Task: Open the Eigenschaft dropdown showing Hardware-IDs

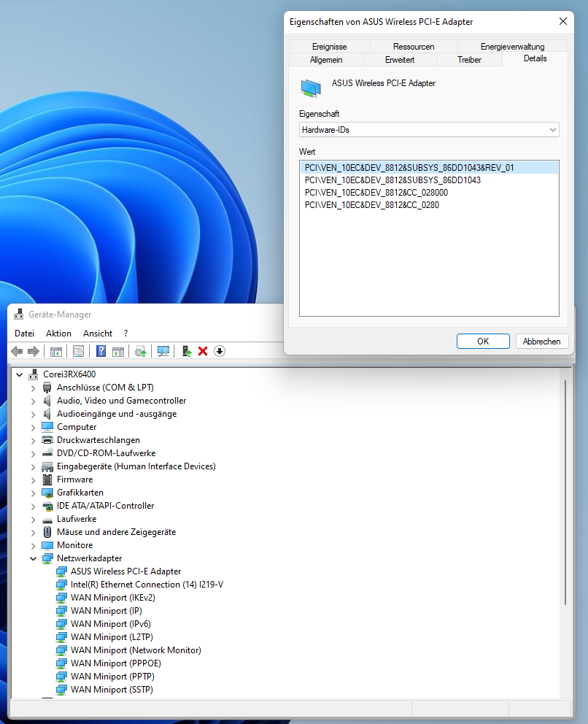Action: (429, 129)
